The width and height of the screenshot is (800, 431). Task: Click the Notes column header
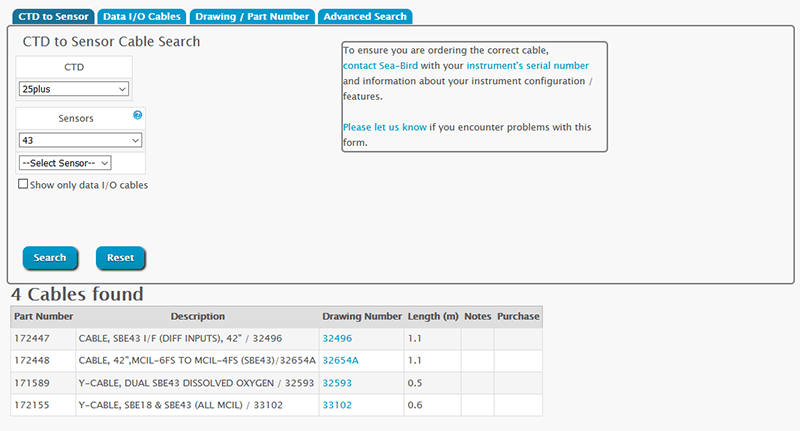(478, 316)
